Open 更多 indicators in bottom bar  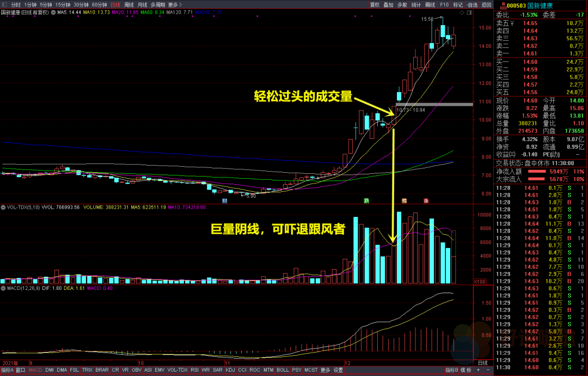pyautogui.click(x=325, y=370)
